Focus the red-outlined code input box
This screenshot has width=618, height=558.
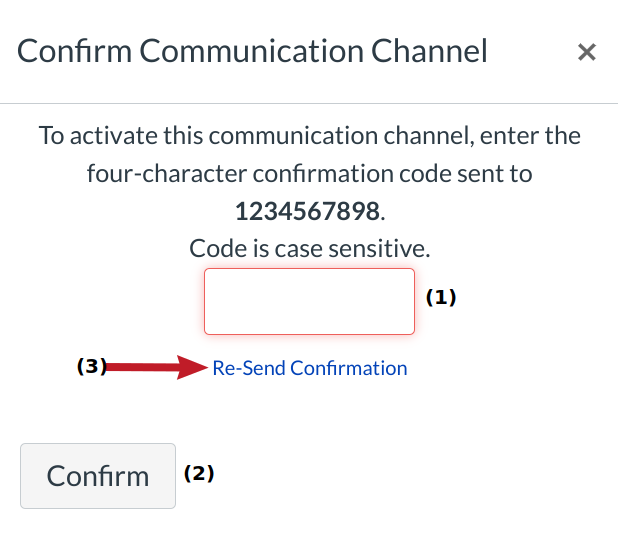click(x=309, y=301)
